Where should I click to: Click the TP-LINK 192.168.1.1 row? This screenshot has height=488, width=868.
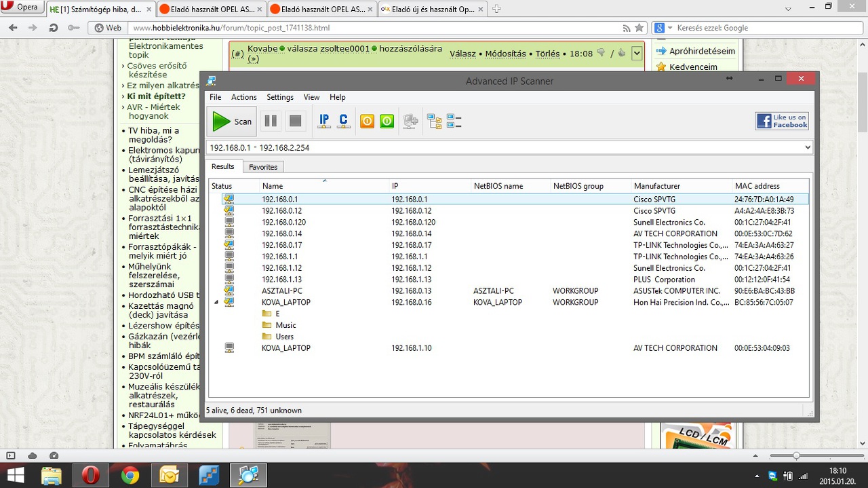pos(509,257)
